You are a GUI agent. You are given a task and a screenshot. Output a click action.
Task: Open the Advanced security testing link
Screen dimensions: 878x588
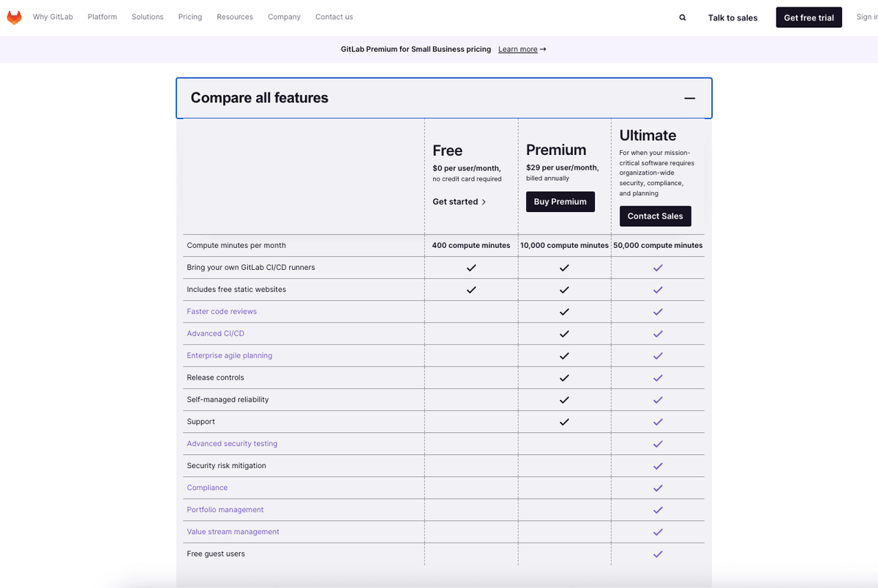[x=232, y=444]
